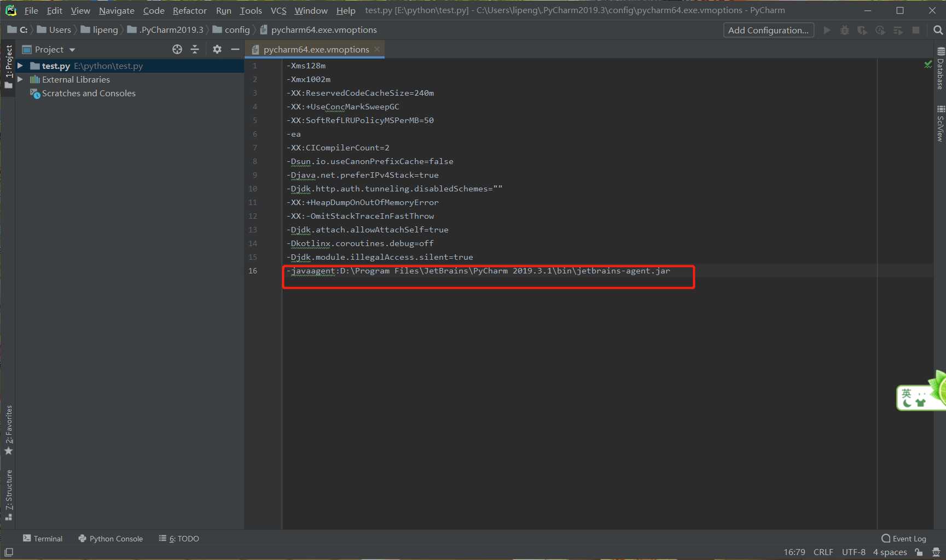The height and width of the screenshot is (560, 946).
Task: Click the C: breadcrumb
Action: point(18,30)
